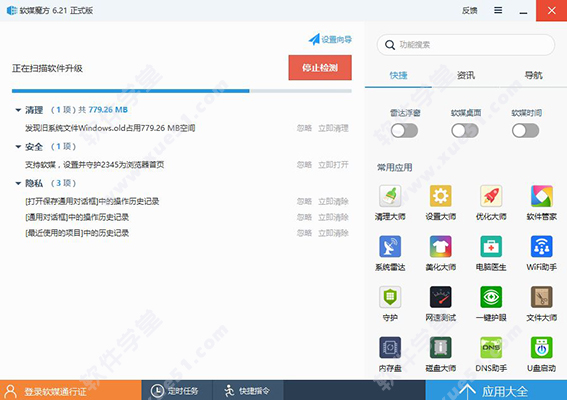Click the user avatar login icon
567x400 pixels.
pyautogui.click(x=10, y=391)
